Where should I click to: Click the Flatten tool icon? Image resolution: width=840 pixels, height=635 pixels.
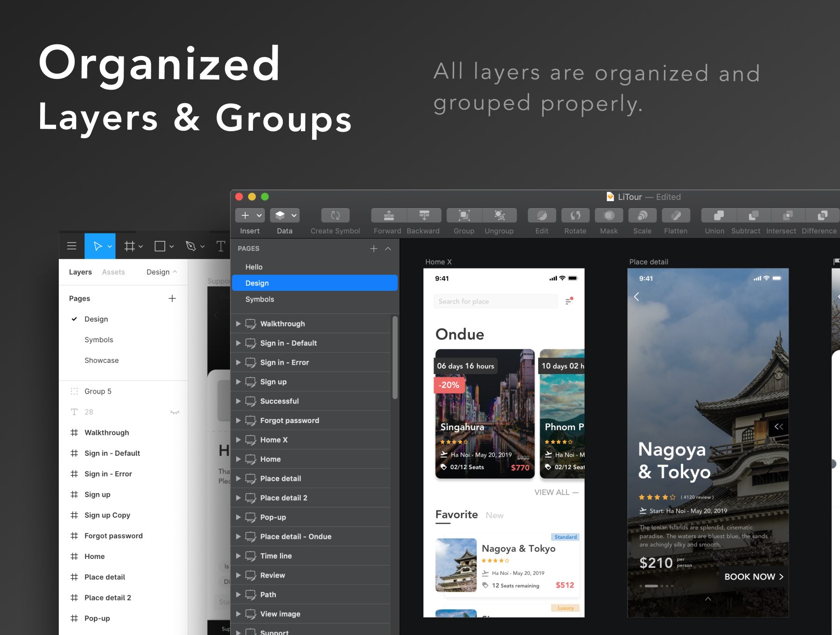tap(676, 215)
